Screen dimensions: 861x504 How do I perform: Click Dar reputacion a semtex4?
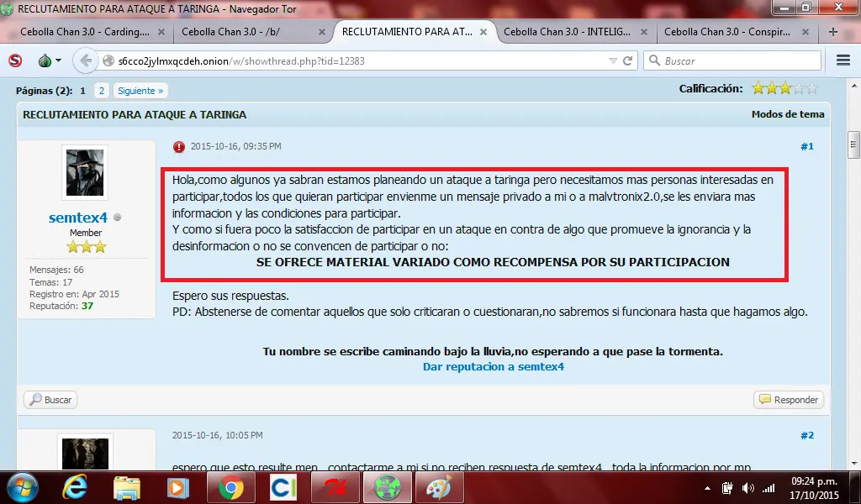[493, 367]
